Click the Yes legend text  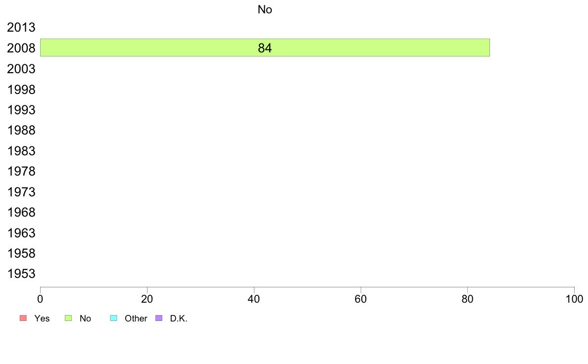click(42, 318)
